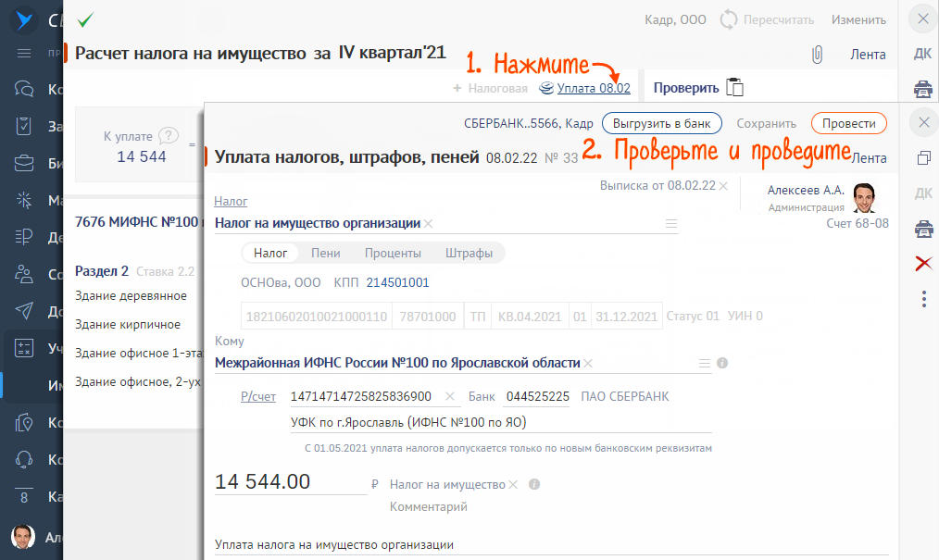
Task: Open the paperclip attachments icon
Action: 816,55
